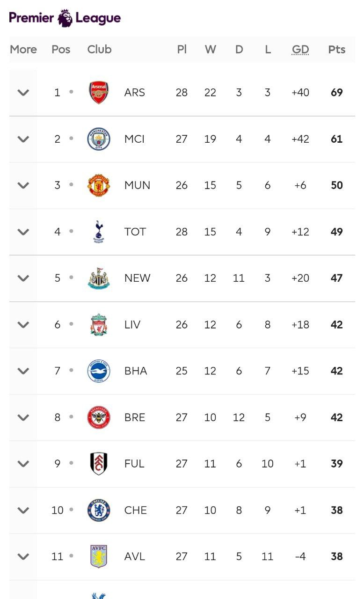Click the Brentford bee crest

pyautogui.click(x=99, y=417)
